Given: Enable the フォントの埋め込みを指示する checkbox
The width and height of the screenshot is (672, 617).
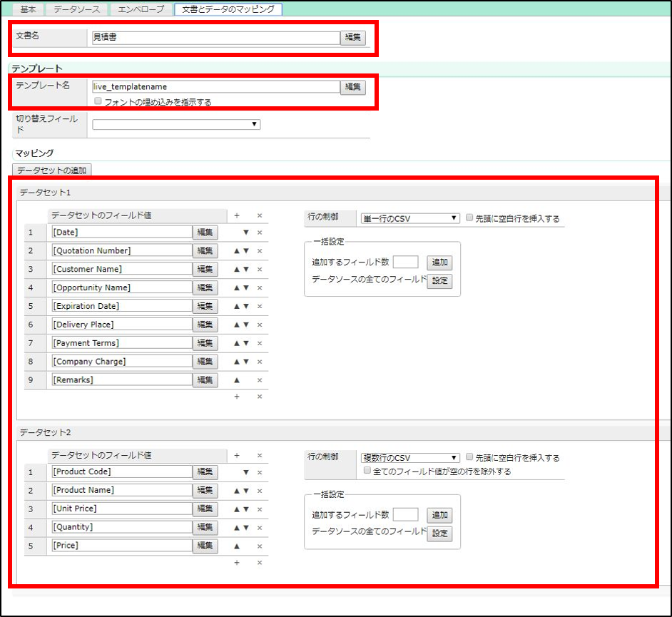Looking at the screenshot, I should [x=98, y=101].
